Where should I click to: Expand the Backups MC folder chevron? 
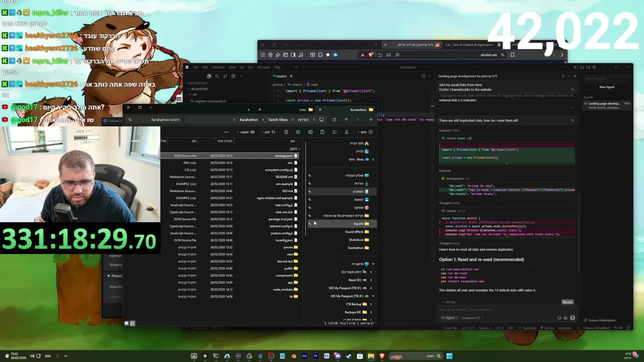(x=371, y=312)
